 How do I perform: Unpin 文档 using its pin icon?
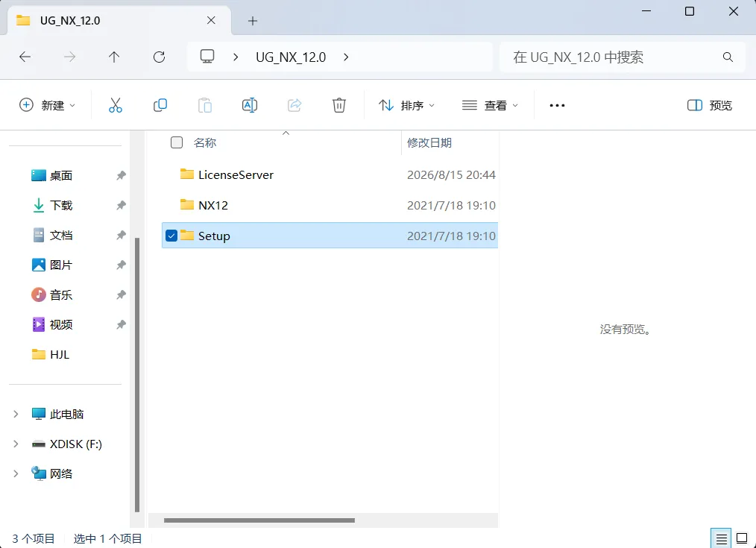click(121, 235)
